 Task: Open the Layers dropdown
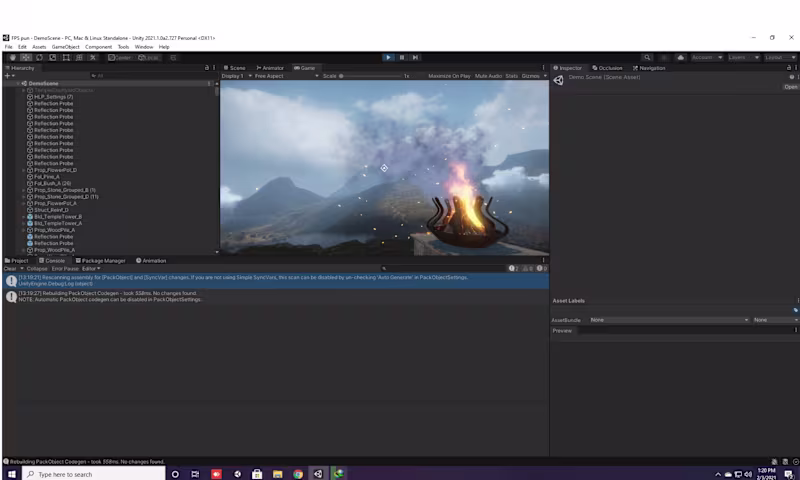pyautogui.click(x=741, y=57)
